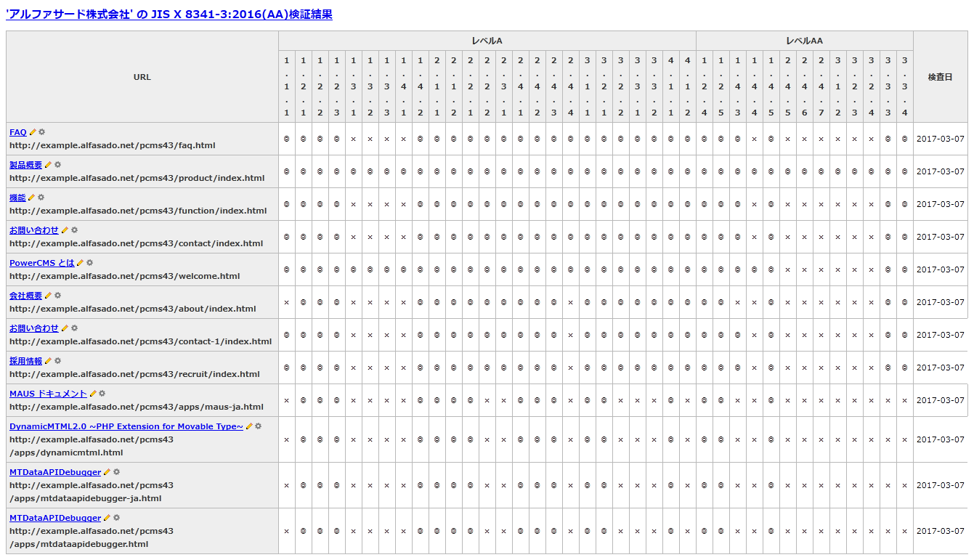
Task: Click the pencil edit icon beside FAQ
Action: pos(33,132)
